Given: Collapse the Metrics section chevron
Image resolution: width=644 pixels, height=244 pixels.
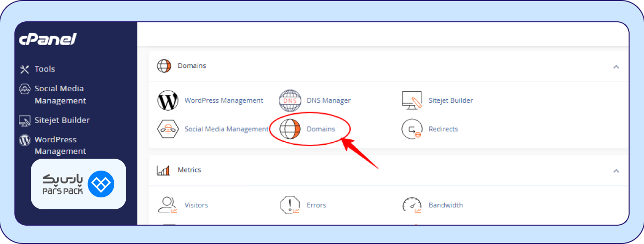Looking at the screenshot, I should (x=616, y=171).
